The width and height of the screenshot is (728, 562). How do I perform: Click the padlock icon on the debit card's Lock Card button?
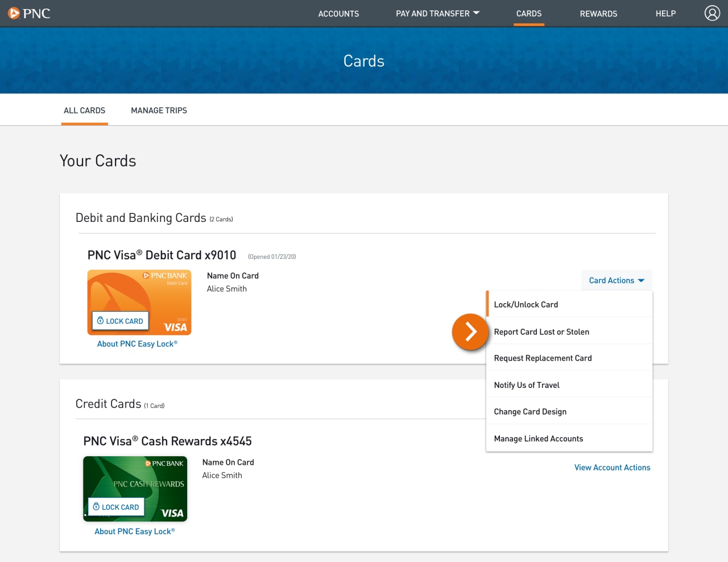pos(101,320)
